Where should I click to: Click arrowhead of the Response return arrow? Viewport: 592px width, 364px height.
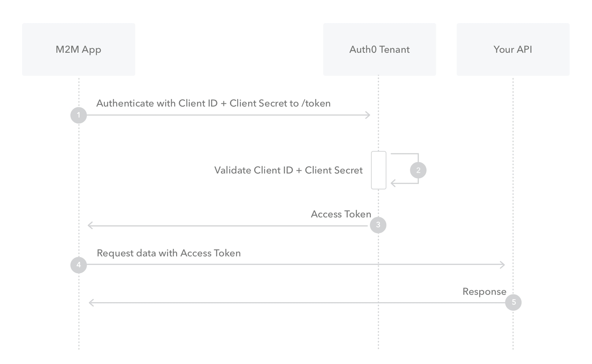tap(92, 303)
